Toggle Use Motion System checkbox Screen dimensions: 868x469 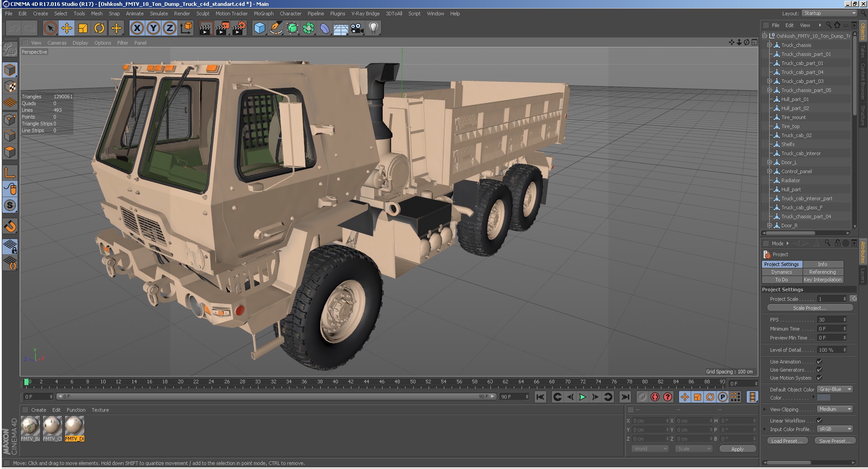819,378
